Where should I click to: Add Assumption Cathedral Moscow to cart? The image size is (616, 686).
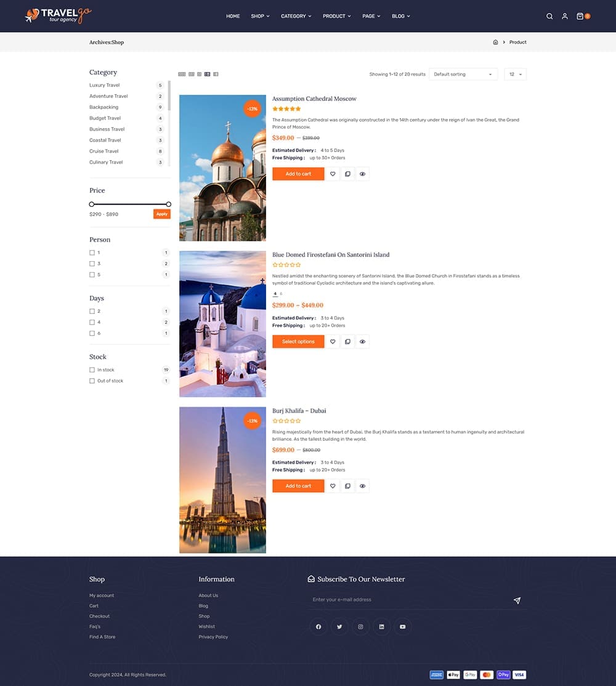pyautogui.click(x=298, y=174)
